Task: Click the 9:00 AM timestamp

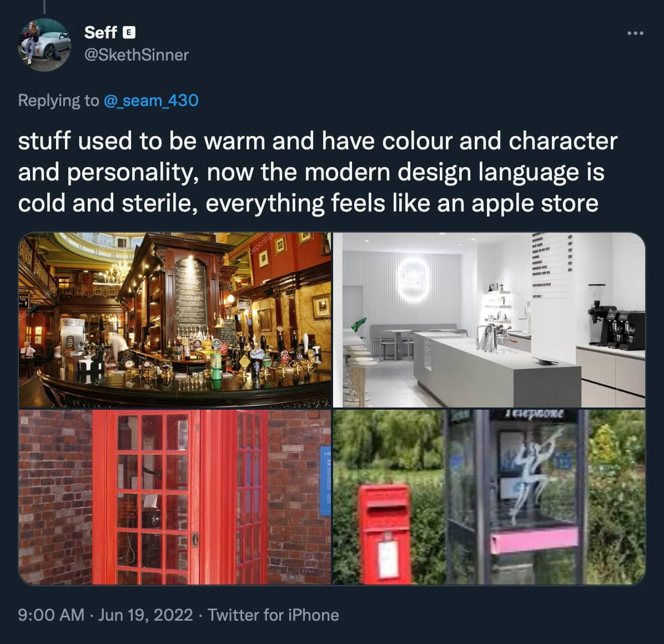Action: click(x=51, y=615)
